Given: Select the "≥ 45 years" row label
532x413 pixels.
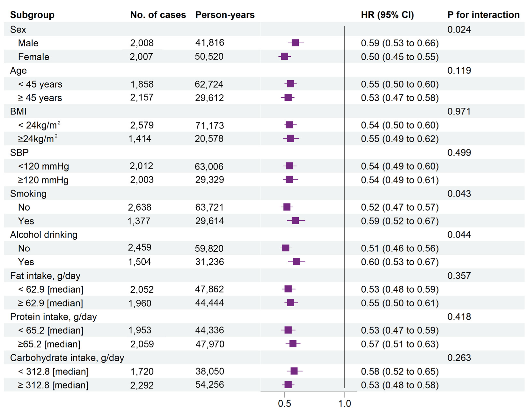Looking at the screenshot, I should click(40, 98).
